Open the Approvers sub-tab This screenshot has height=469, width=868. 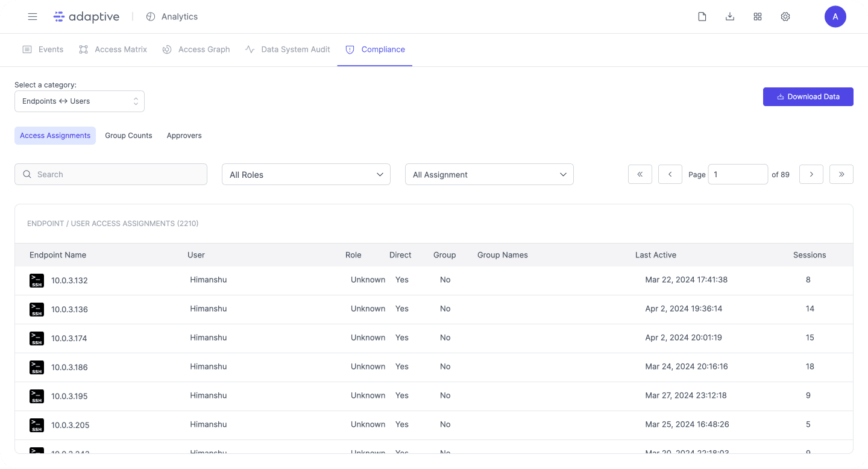click(184, 136)
